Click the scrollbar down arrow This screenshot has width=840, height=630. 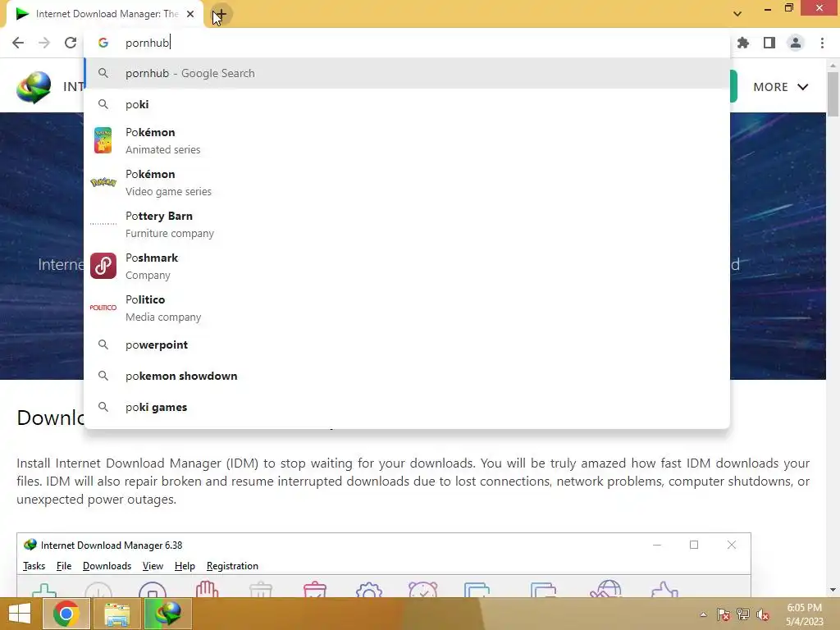833,590
